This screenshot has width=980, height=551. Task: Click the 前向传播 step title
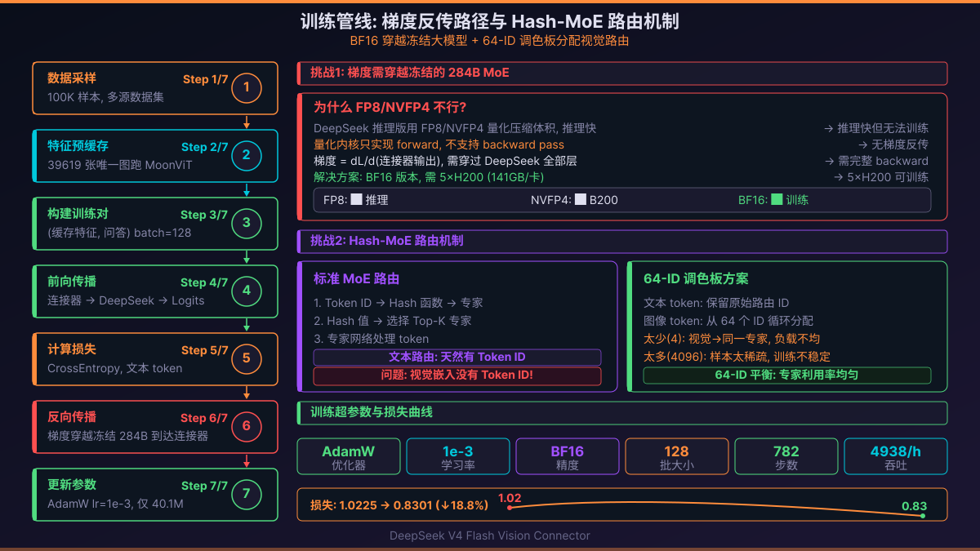pos(72,282)
